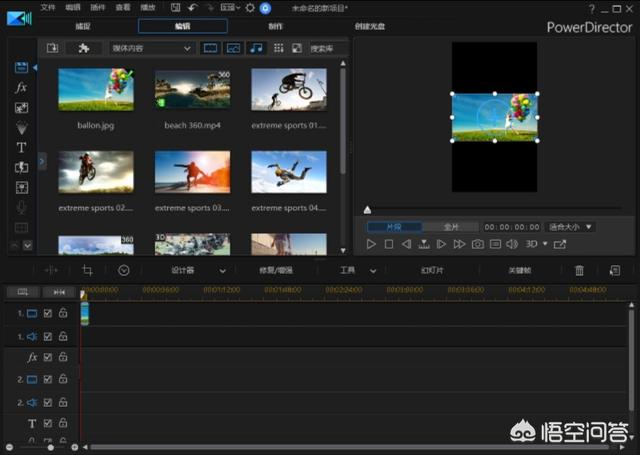Select the crop tool above the timeline
This screenshot has height=455, width=640.
click(87, 270)
